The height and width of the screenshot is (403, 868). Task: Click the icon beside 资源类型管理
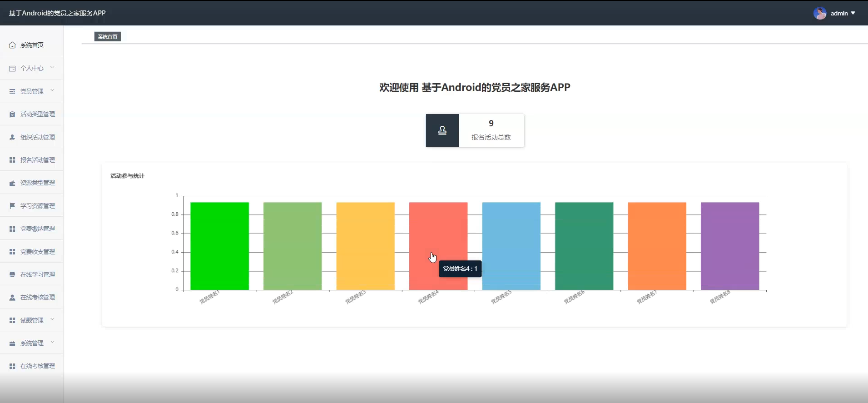[x=12, y=183]
